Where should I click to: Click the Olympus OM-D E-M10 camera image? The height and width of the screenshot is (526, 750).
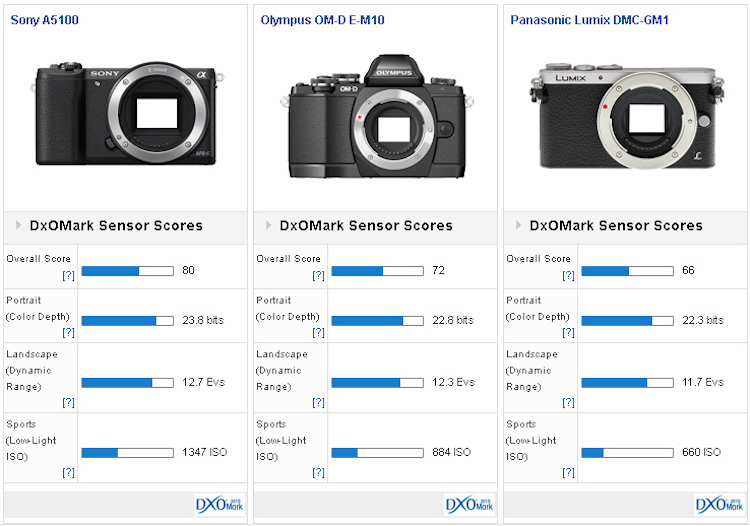(375, 118)
